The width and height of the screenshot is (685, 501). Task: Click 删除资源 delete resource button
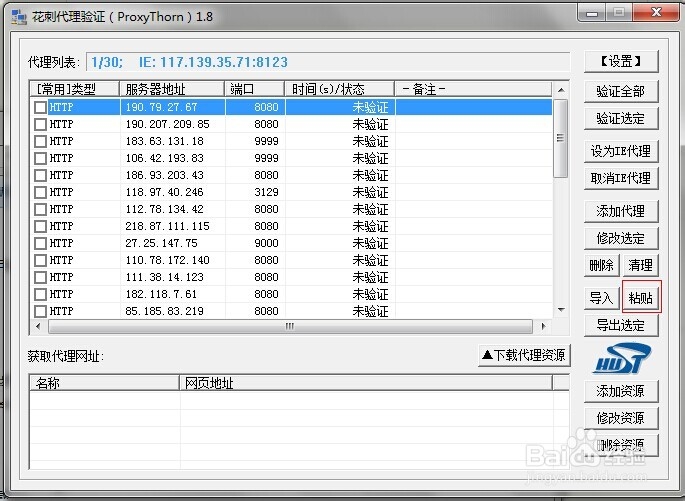tap(621, 446)
